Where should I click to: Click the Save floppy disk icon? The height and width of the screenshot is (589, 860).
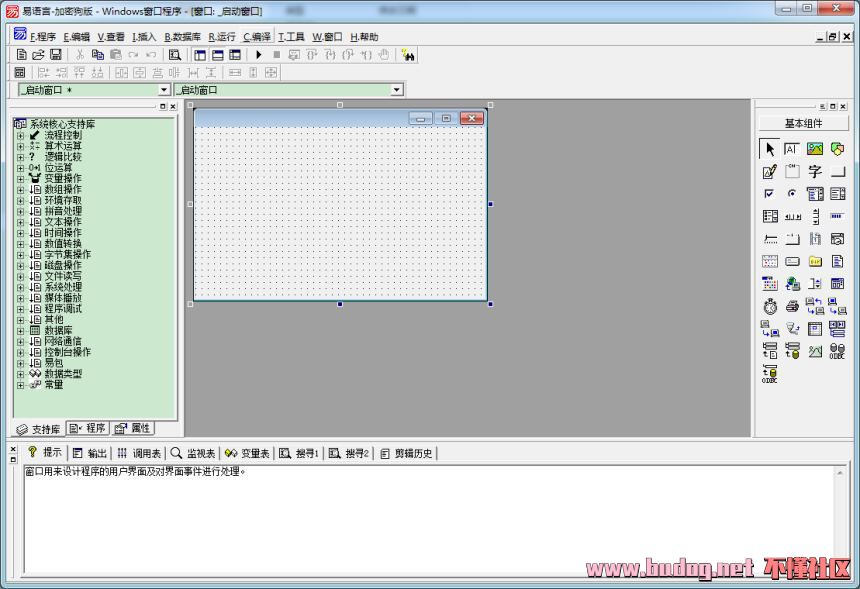pos(55,55)
